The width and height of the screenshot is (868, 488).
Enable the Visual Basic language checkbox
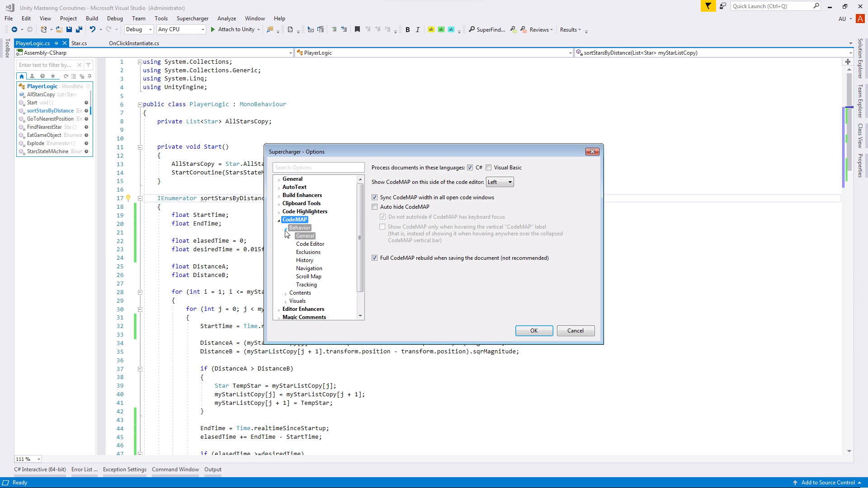489,167
